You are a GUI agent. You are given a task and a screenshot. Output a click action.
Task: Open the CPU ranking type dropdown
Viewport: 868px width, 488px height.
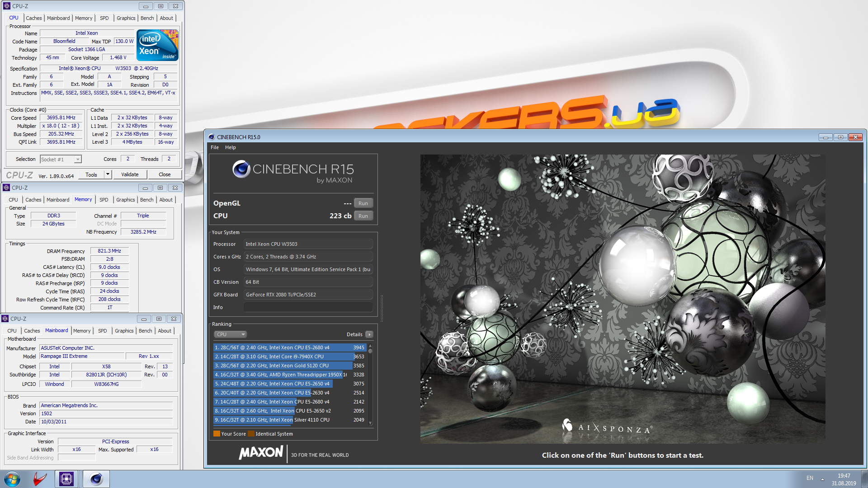click(230, 334)
